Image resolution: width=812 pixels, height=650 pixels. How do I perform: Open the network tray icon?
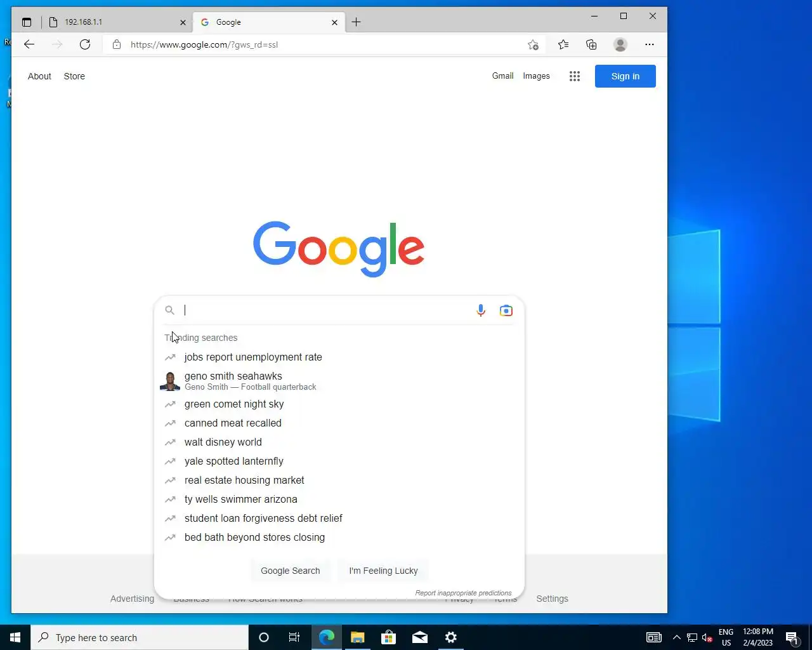point(692,637)
